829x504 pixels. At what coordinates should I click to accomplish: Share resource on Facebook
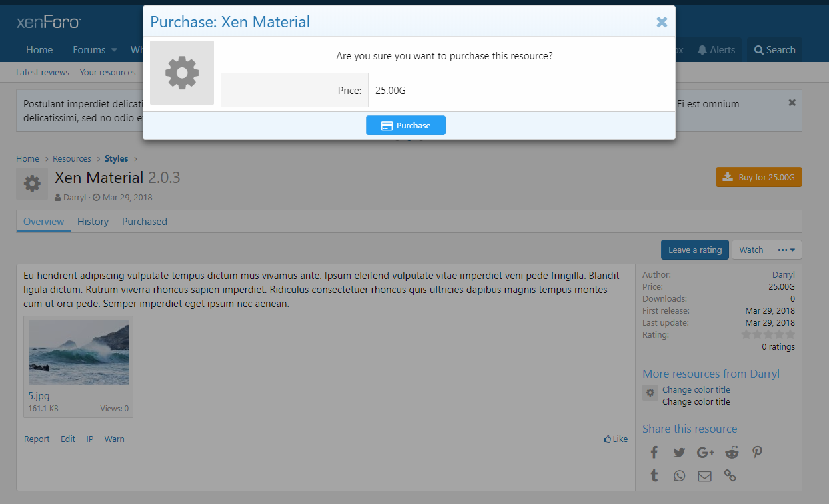point(654,453)
